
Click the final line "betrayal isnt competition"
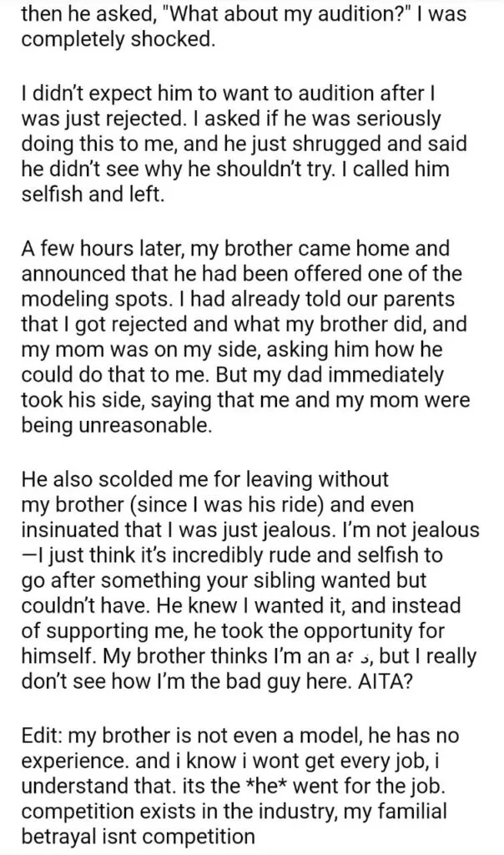pyautogui.click(x=138, y=837)
